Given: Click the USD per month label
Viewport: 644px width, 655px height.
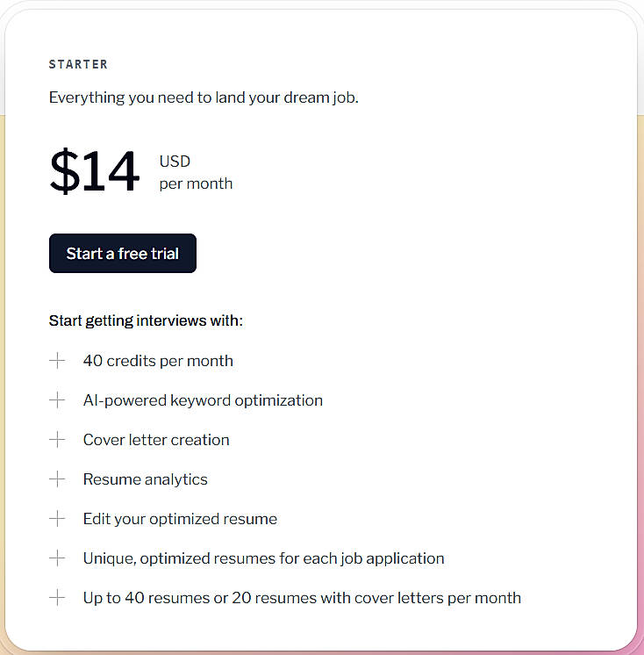Looking at the screenshot, I should (x=195, y=172).
